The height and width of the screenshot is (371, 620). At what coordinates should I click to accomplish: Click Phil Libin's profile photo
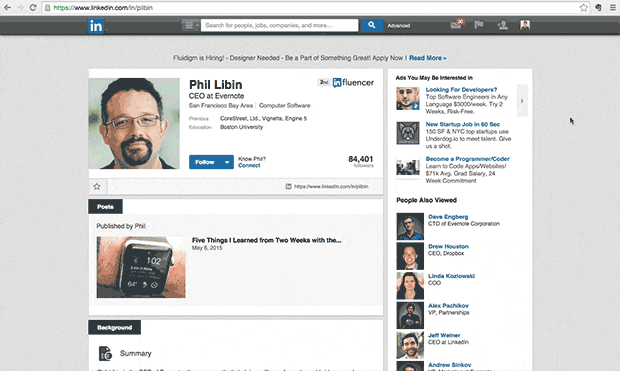point(134,123)
